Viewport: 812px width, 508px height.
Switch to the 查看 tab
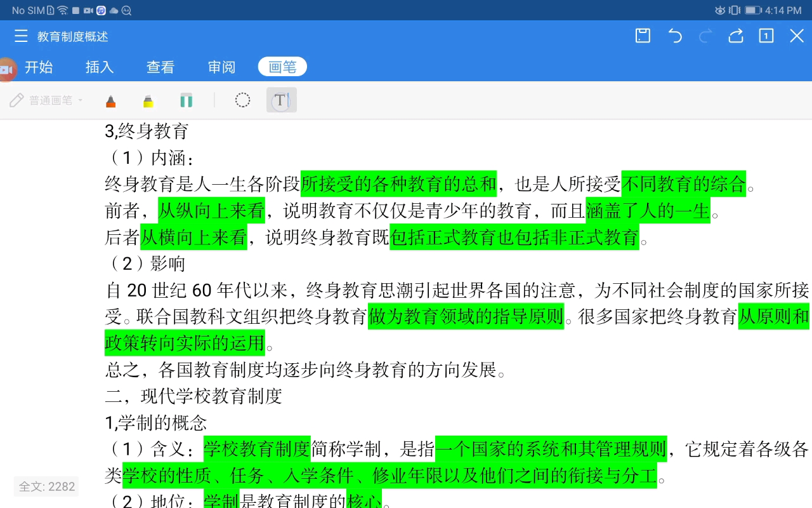pyautogui.click(x=160, y=67)
